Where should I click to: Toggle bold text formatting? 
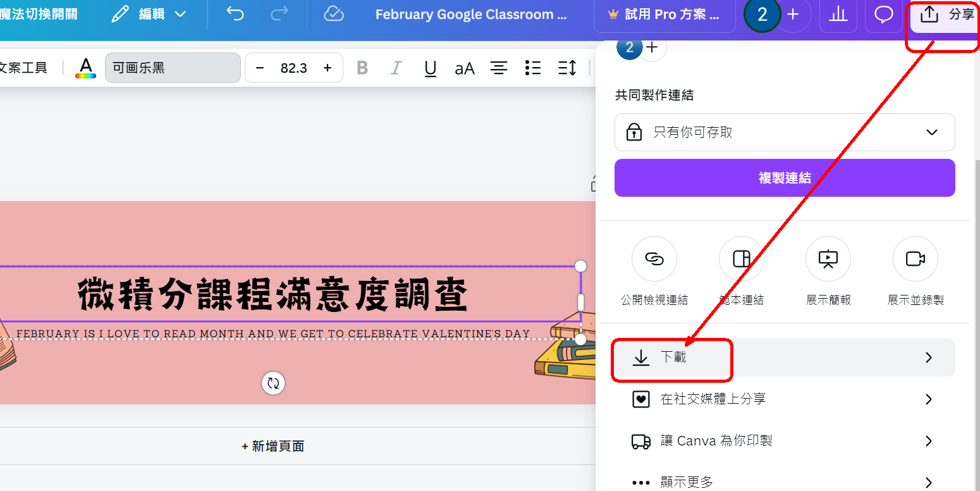[x=362, y=68]
